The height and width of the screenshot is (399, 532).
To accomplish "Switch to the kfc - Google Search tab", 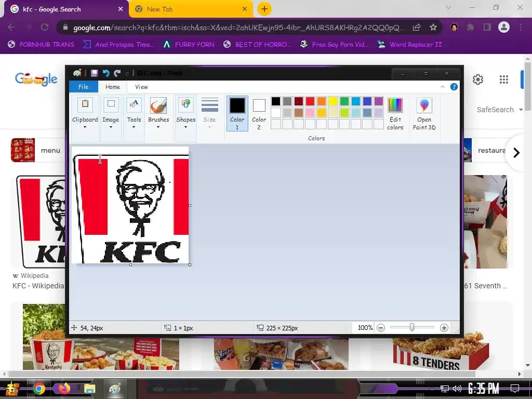I will click(66, 9).
